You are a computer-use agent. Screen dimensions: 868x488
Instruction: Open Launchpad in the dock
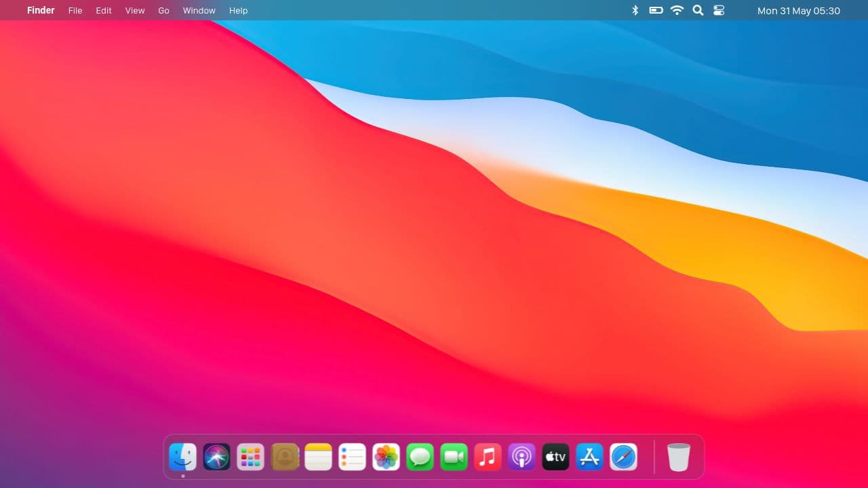coord(251,457)
